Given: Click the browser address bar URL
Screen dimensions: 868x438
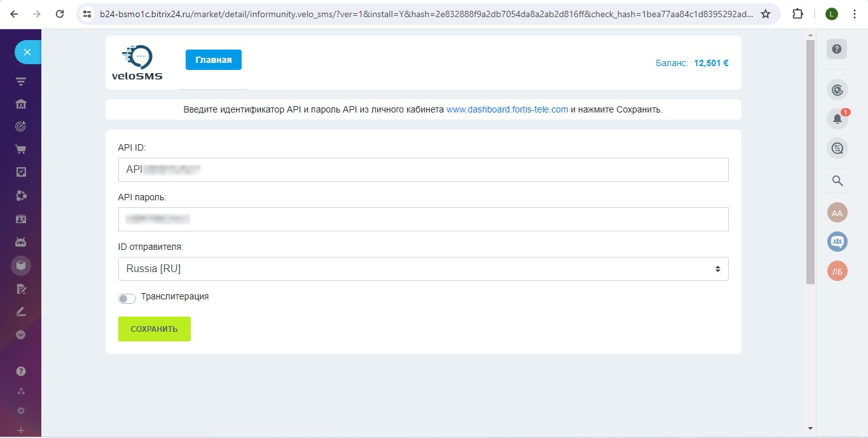Looking at the screenshot, I should (427, 14).
